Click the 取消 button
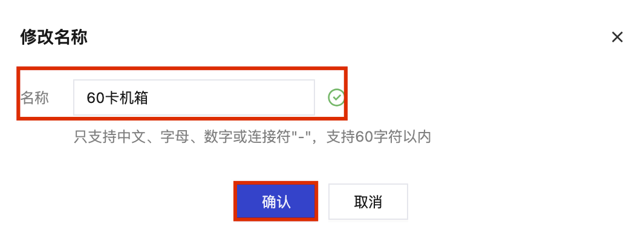The width and height of the screenshot is (644, 244). click(x=368, y=201)
